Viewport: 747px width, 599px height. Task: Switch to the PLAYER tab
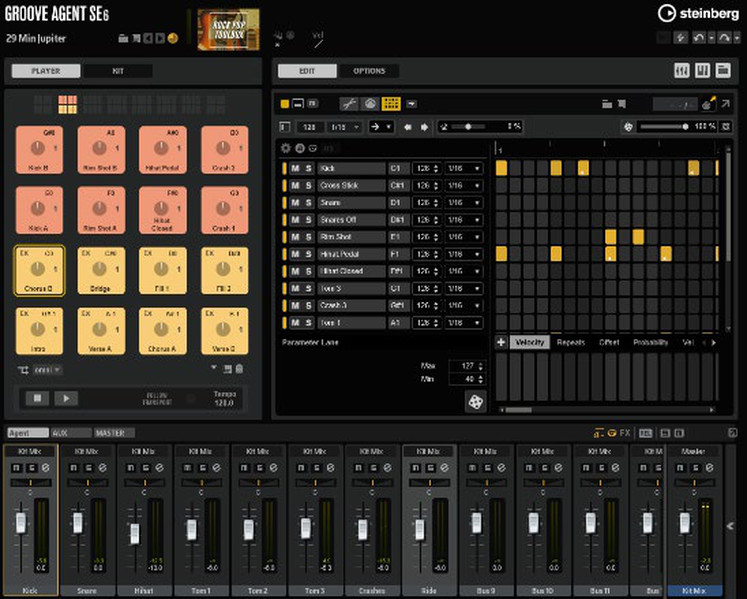[x=46, y=71]
